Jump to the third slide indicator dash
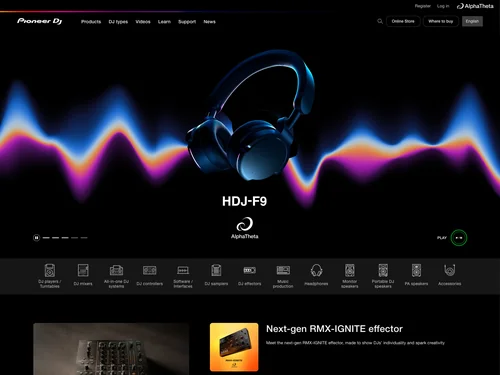The image size is (500, 375). point(65,238)
